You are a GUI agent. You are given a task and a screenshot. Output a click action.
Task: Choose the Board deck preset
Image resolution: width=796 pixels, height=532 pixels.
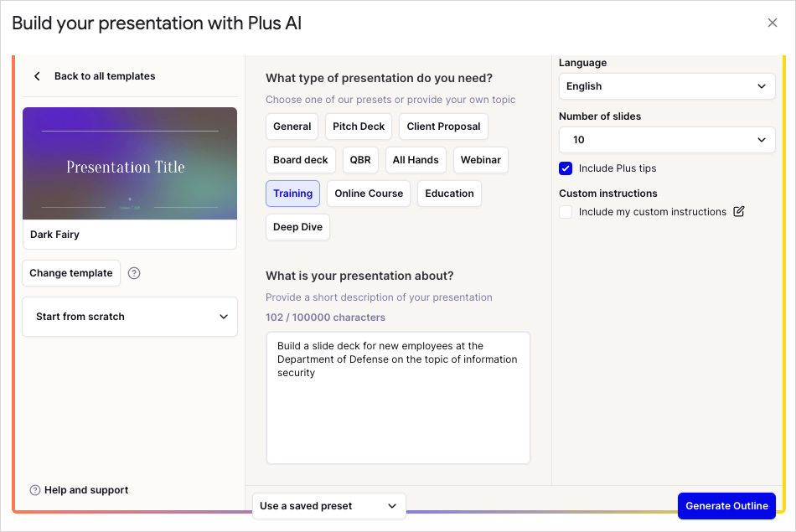(301, 160)
